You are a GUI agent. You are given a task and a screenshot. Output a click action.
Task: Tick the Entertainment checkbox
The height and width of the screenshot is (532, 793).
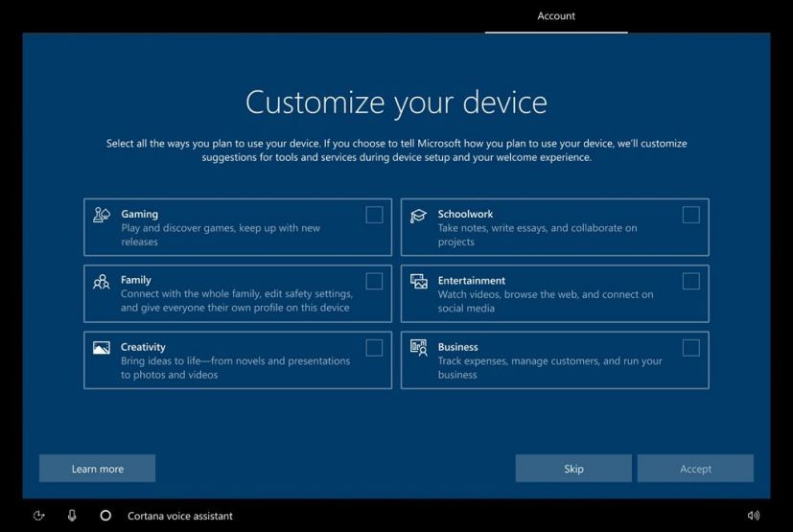pos(690,281)
